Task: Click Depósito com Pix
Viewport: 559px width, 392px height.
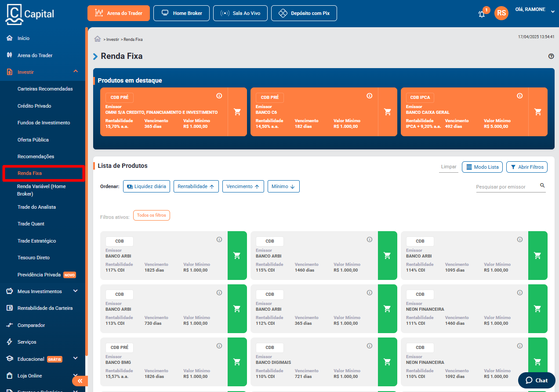Action: 304,13
